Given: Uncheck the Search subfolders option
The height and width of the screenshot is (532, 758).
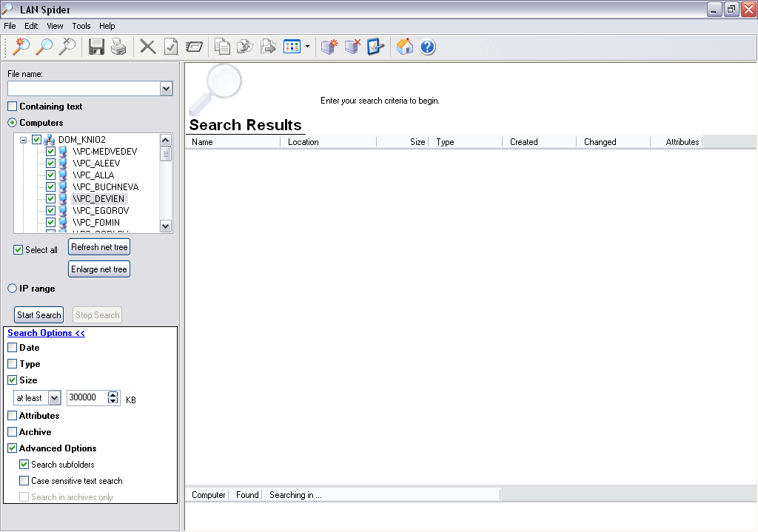Looking at the screenshot, I should (24, 465).
